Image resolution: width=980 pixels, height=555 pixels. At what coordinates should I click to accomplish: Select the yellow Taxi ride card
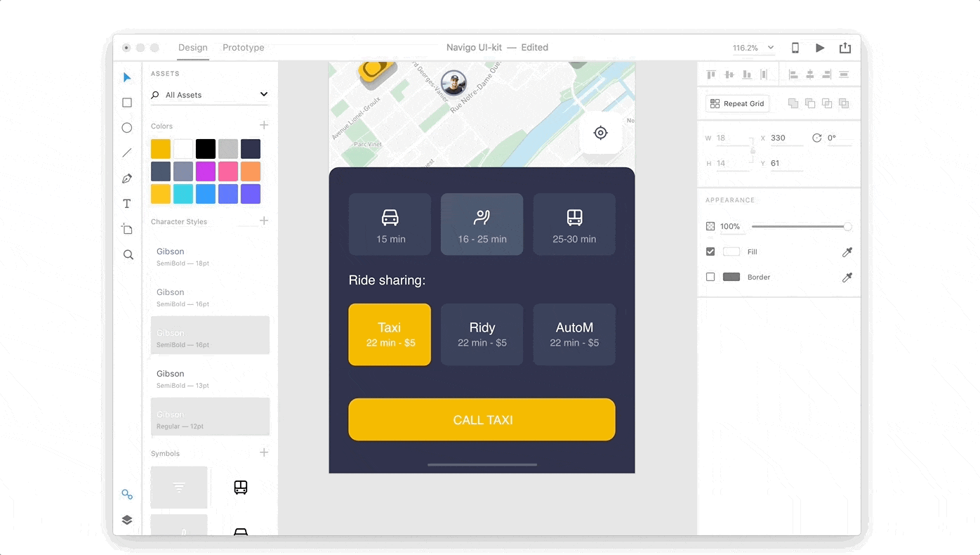click(x=390, y=334)
